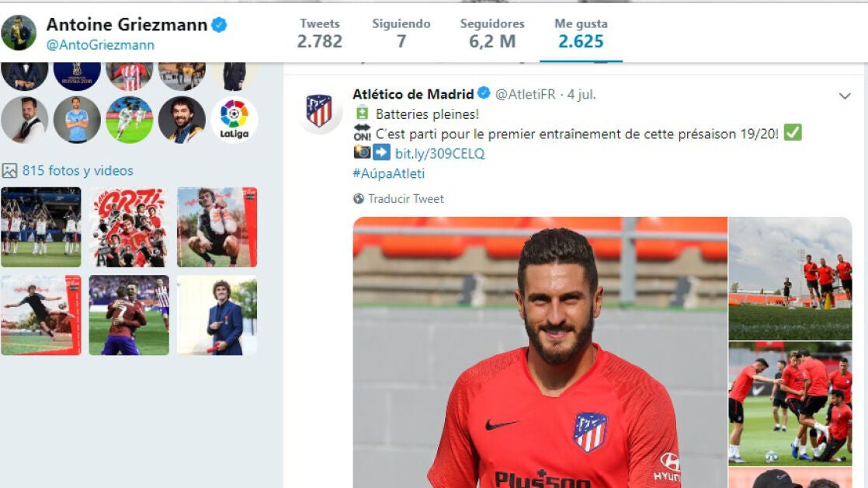Screen dimensions: 868x488
Task: Click the globe icon beside Traducir Tweet
Action: coord(359,199)
